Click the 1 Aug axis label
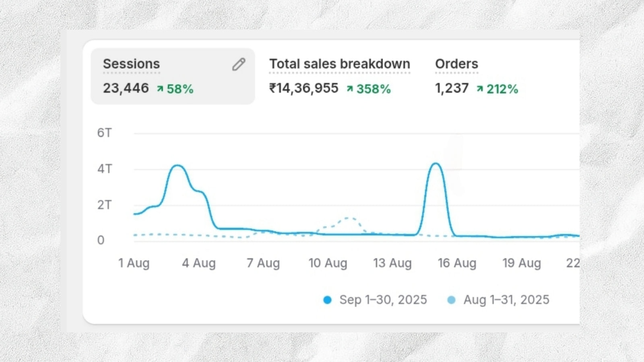The image size is (644, 362). click(134, 263)
